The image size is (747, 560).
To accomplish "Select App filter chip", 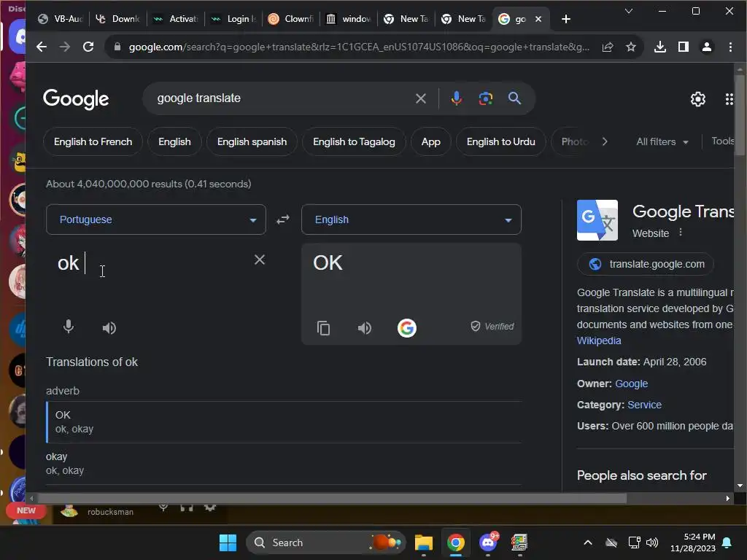I will (430, 142).
